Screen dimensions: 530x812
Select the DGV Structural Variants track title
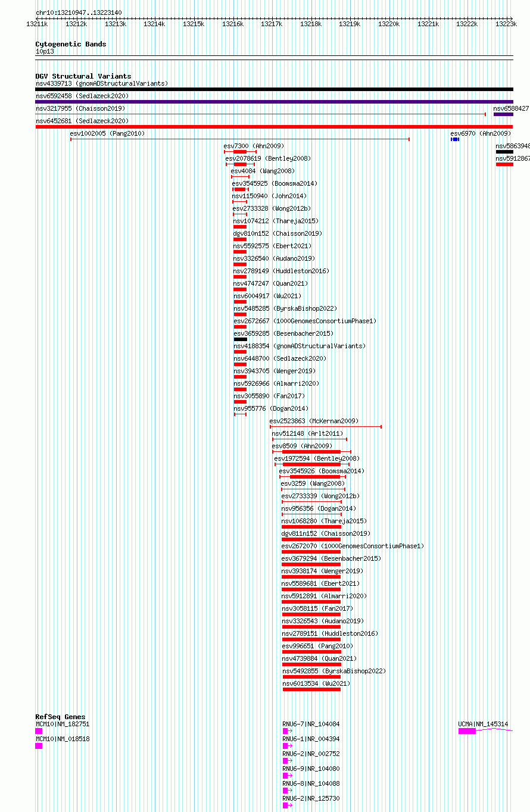83,76
